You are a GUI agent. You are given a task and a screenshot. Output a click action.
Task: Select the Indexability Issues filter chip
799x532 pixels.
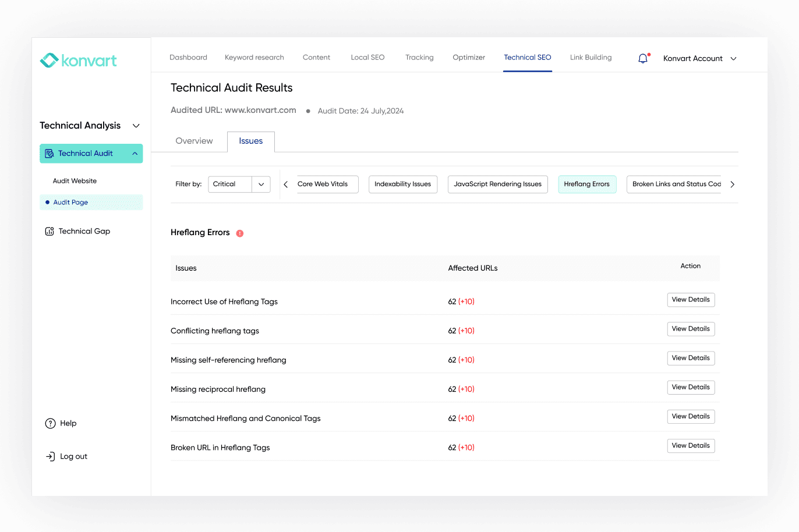click(x=402, y=184)
